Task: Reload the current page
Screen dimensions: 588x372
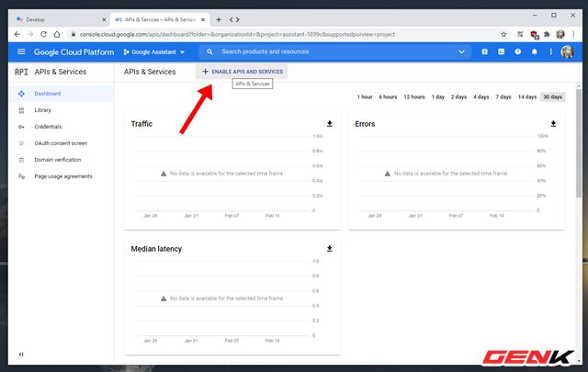Action: (43, 34)
